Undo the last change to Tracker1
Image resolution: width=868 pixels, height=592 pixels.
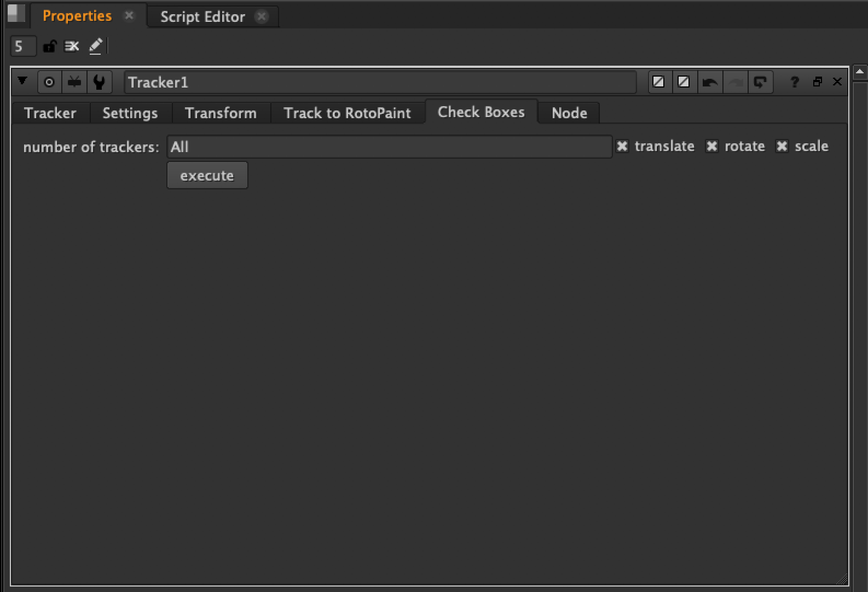pos(710,83)
